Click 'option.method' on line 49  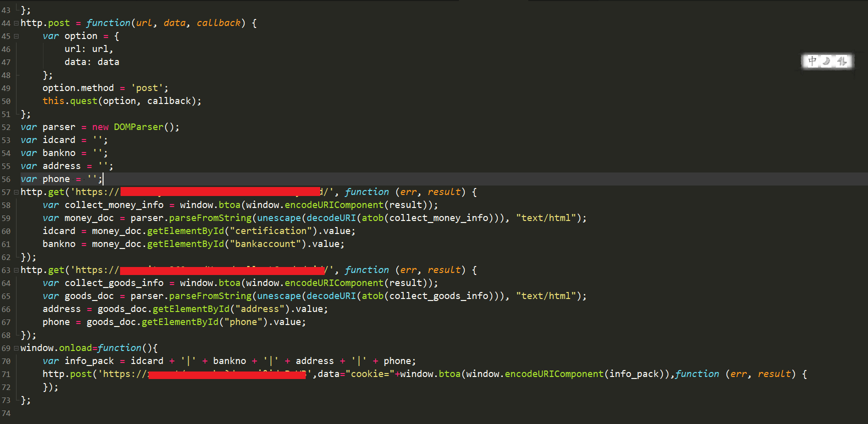coord(78,88)
